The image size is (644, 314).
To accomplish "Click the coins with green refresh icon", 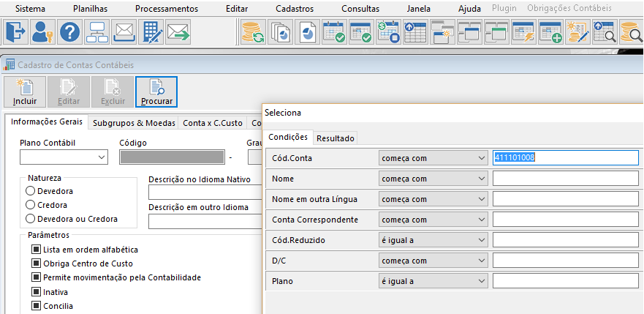I will click(x=253, y=32).
